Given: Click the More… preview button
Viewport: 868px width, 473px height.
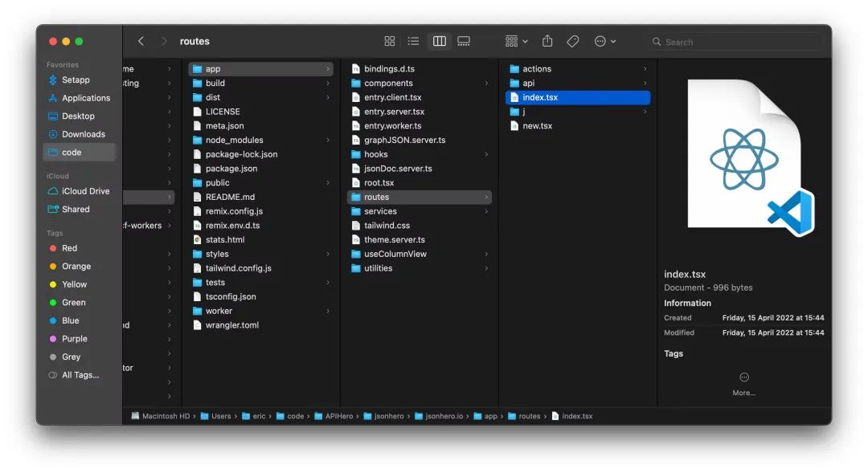Looking at the screenshot, I should [x=743, y=383].
